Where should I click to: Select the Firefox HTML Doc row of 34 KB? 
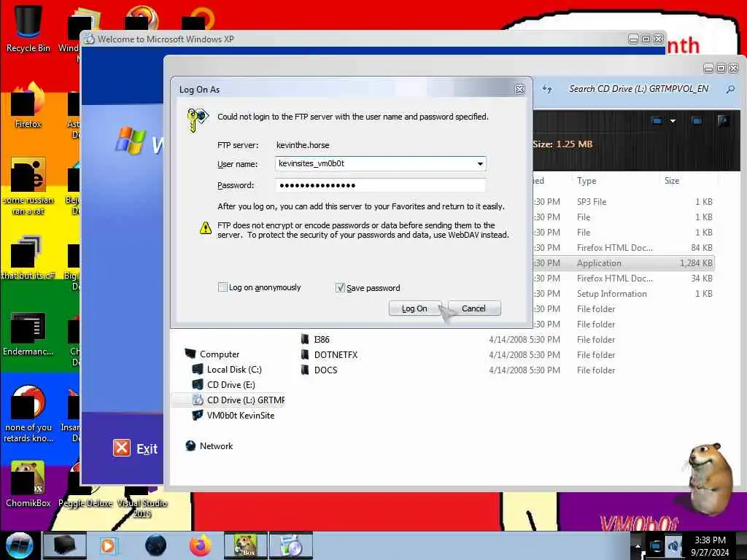click(x=623, y=279)
